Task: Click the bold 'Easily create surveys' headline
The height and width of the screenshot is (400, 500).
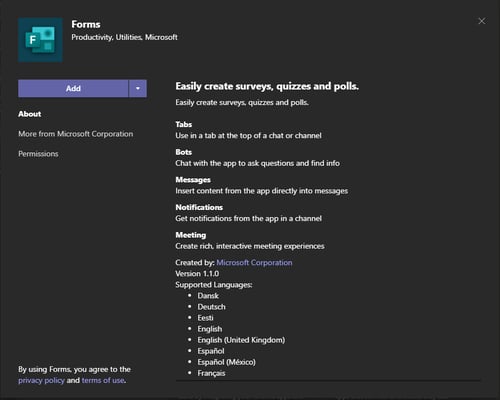Action: 267,86
